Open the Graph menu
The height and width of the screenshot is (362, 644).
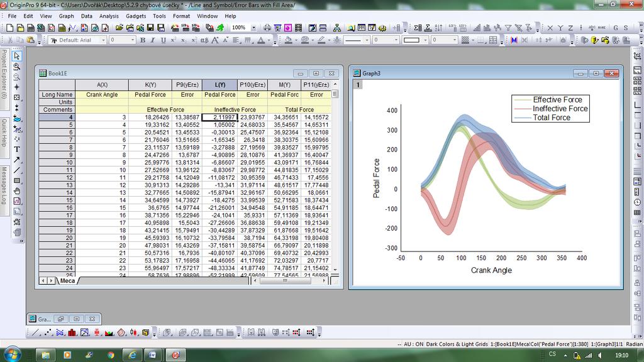(x=66, y=16)
